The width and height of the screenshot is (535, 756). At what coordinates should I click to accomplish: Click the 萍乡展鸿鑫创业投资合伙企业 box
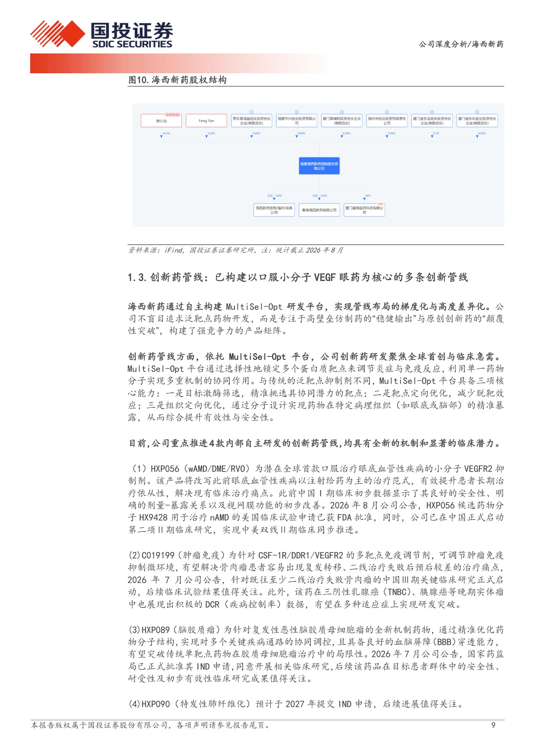click(252, 121)
